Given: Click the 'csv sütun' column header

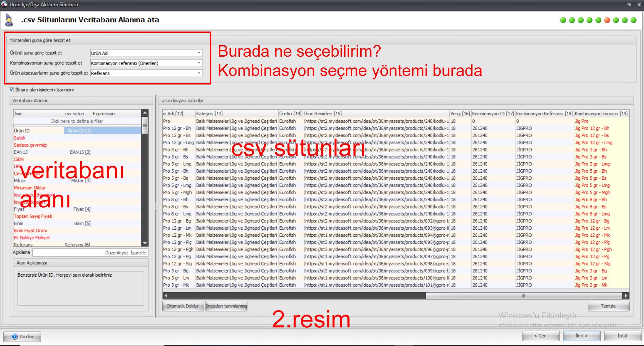Looking at the screenshot, I should coord(78,114).
